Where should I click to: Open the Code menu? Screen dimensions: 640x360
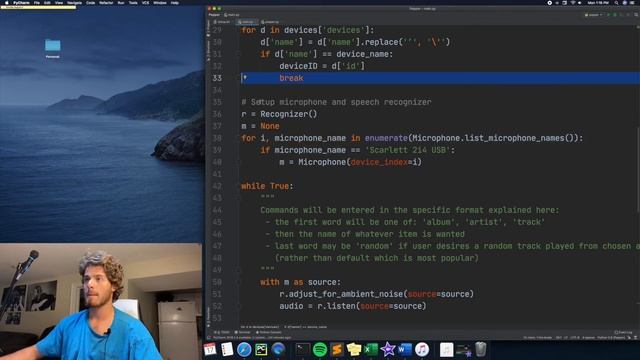91,2
